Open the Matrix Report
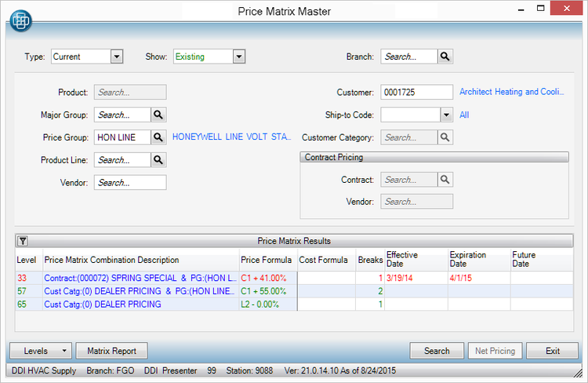This screenshot has width=588, height=383. click(112, 351)
